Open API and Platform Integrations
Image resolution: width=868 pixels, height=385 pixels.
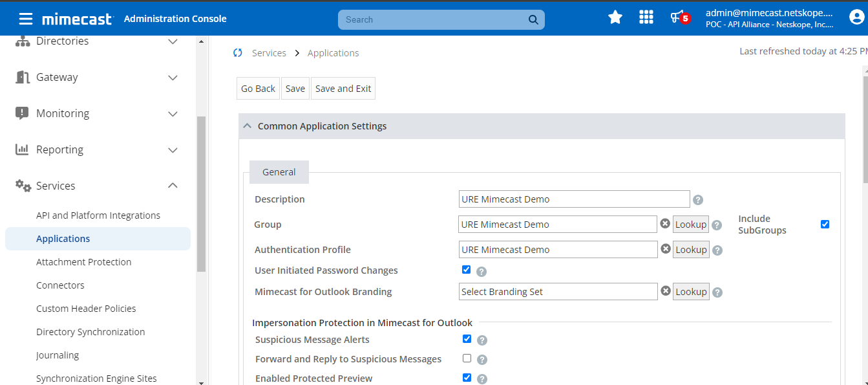(98, 215)
